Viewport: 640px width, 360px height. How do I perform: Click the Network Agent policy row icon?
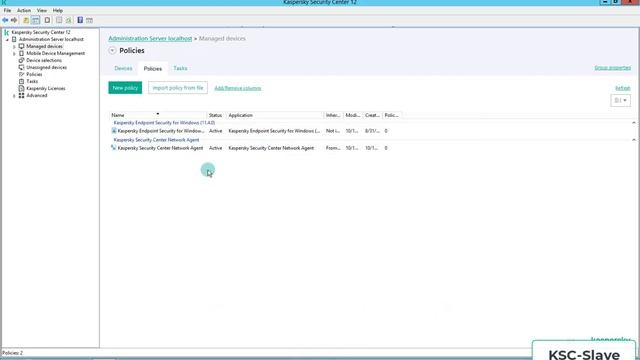point(114,148)
